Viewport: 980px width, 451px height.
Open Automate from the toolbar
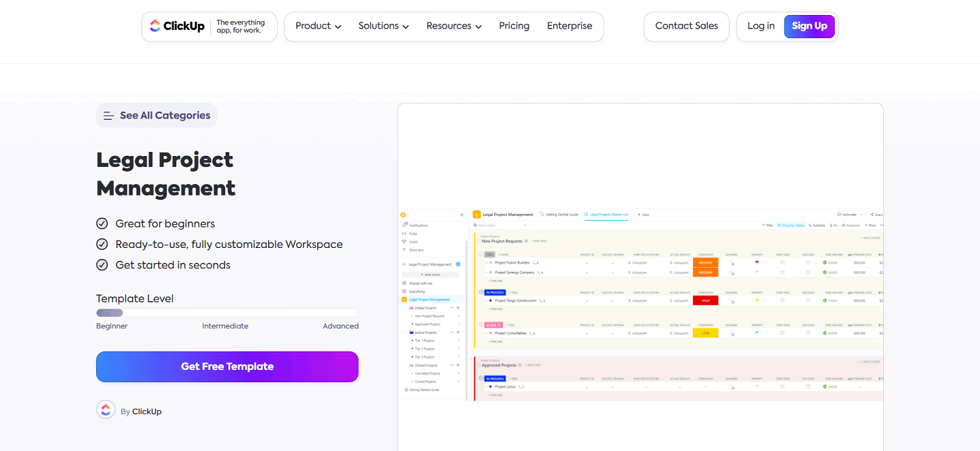[849, 214]
